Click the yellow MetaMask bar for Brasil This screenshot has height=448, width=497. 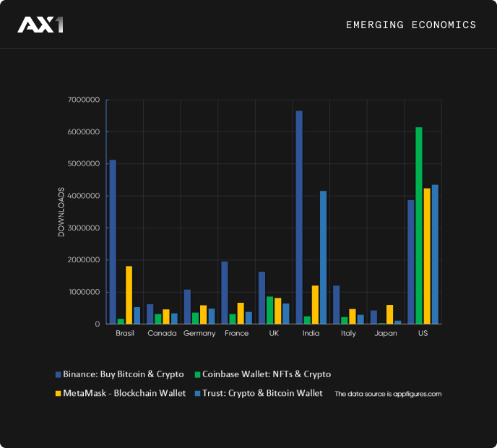pos(129,295)
